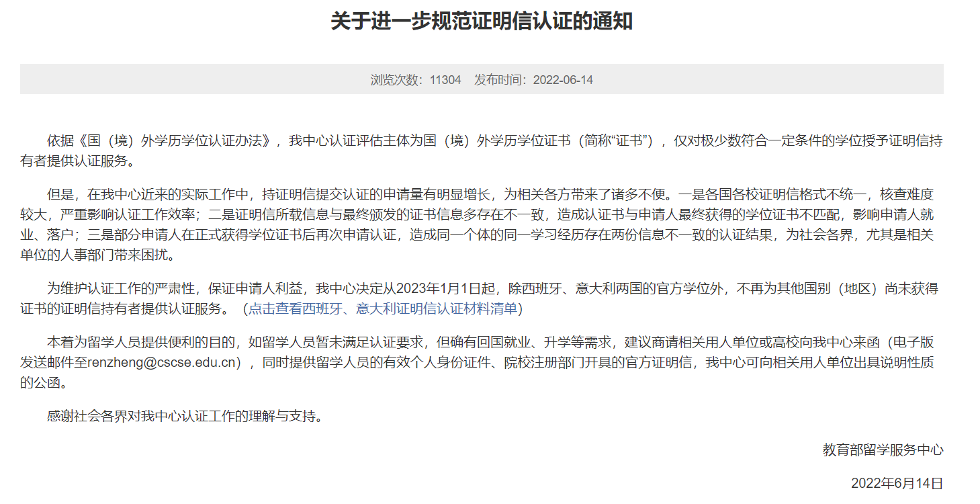Click the phrase 本着为留学人员提供便利的目的

141,343
